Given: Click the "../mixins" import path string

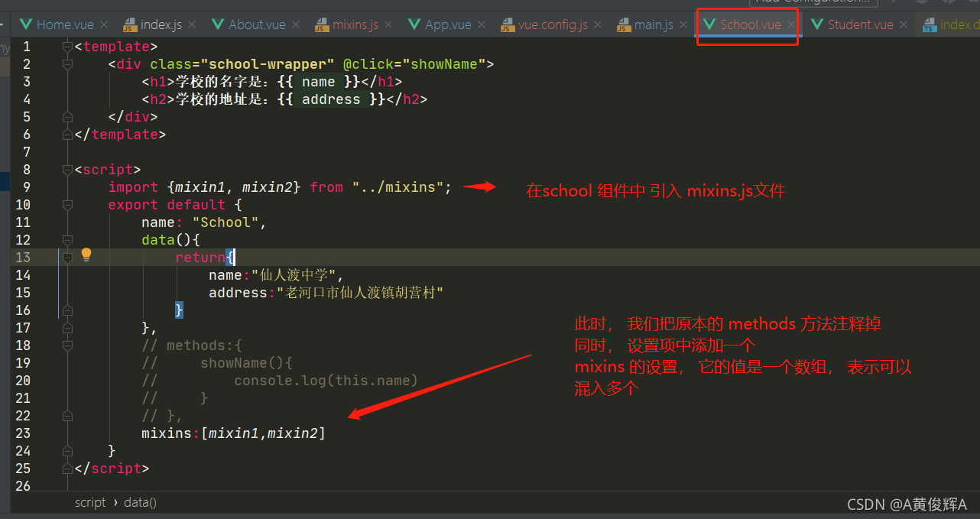Looking at the screenshot, I should tap(398, 187).
